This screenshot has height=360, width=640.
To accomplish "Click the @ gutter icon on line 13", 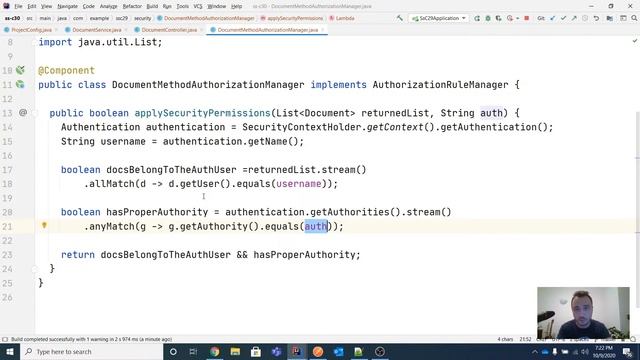I will tap(23, 112).
